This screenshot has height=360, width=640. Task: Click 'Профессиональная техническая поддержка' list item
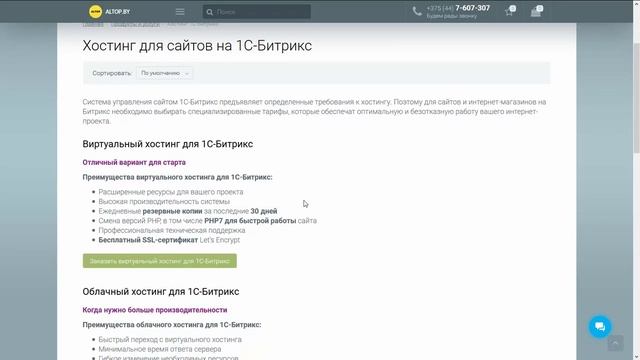(172, 230)
